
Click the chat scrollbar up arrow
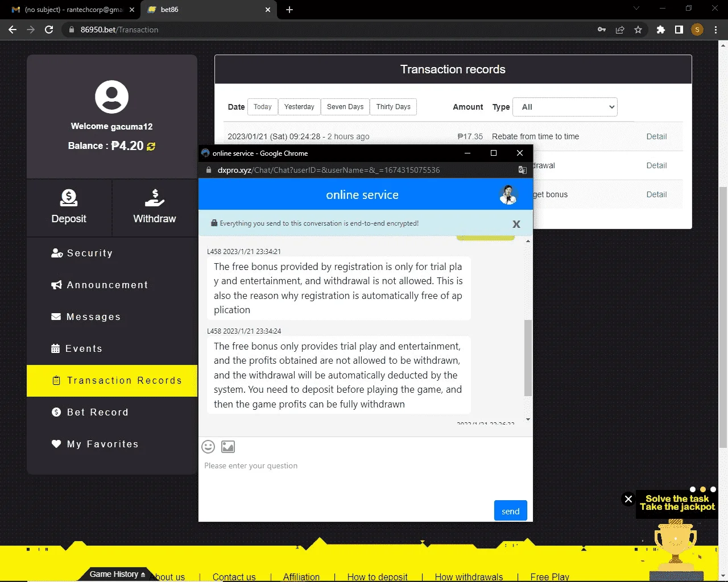click(x=528, y=241)
